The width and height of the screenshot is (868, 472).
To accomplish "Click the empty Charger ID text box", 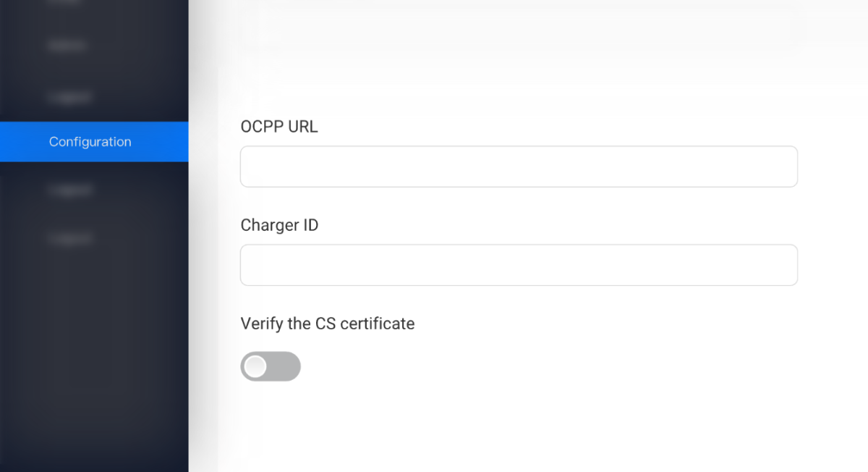I will (x=519, y=264).
